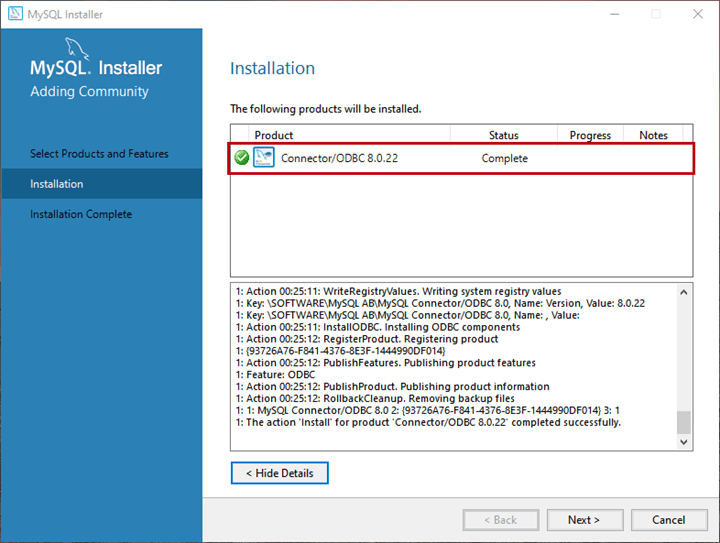Click the log scrollbar thumb
The height and width of the screenshot is (543, 720).
tap(684, 422)
